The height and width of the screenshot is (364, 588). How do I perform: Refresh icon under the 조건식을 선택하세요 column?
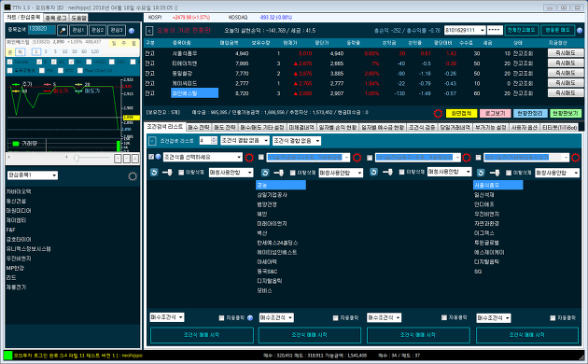(x=154, y=173)
